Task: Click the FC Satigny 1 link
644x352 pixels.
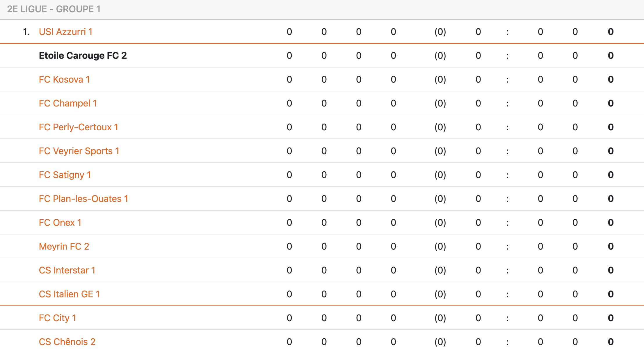Action: pos(65,175)
